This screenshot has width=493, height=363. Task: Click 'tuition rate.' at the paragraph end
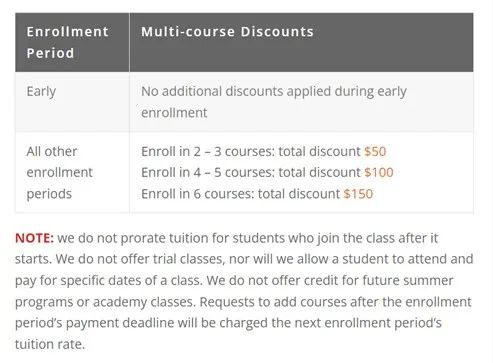tap(50, 344)
